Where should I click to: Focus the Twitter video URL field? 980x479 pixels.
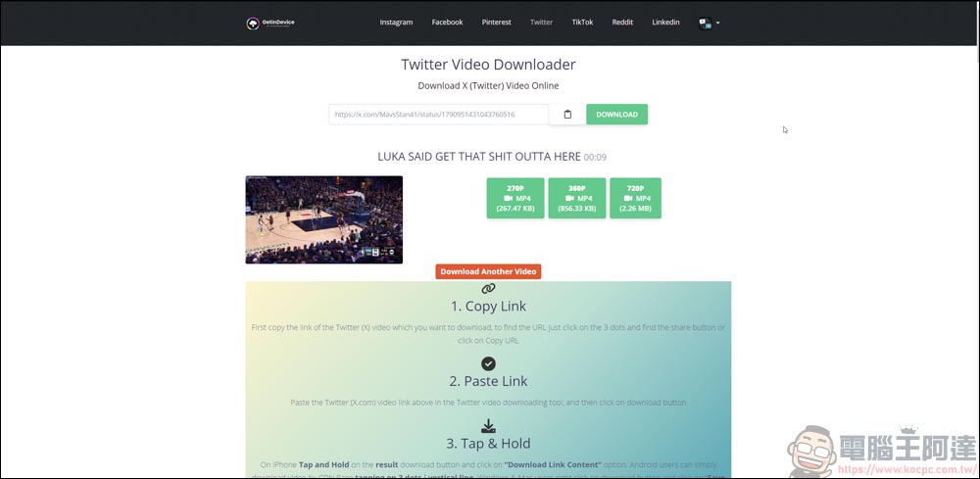pyautogui.click(x=439, y=115)
